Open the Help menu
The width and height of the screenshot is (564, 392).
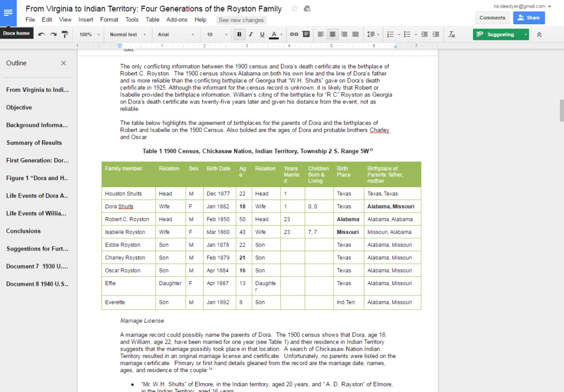tap(200, 20)
